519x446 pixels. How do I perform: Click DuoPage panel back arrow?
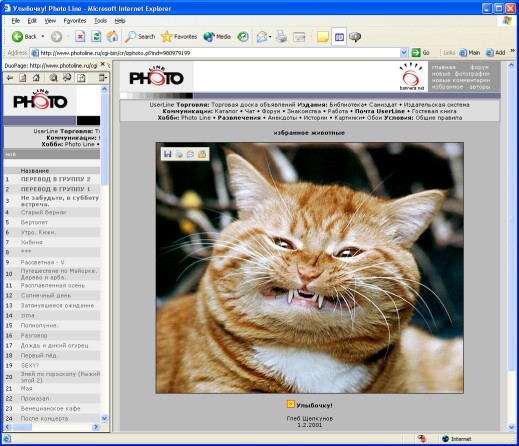[x=10, y=78]
